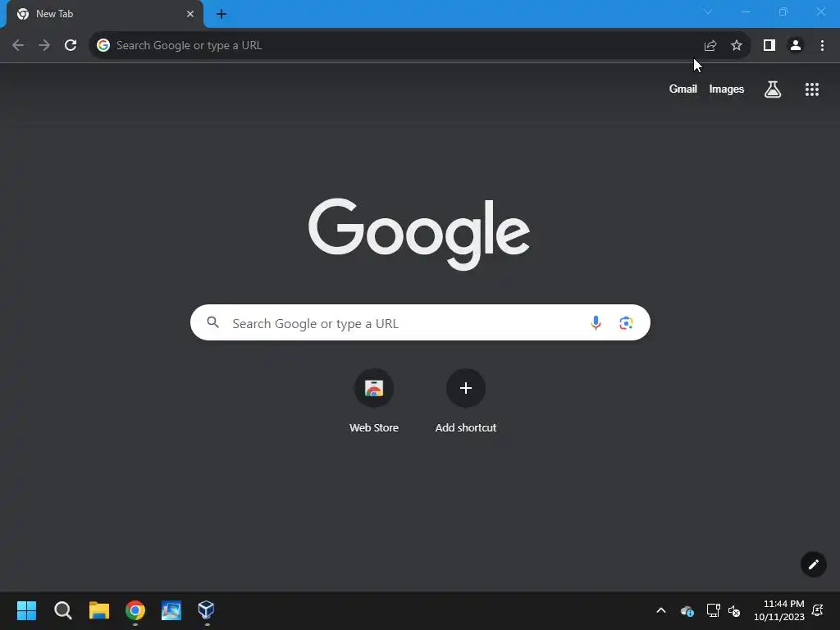Screen dimensions: 840x630
Task: Open the tab search dropdown arrow
Action: [708, 11]
